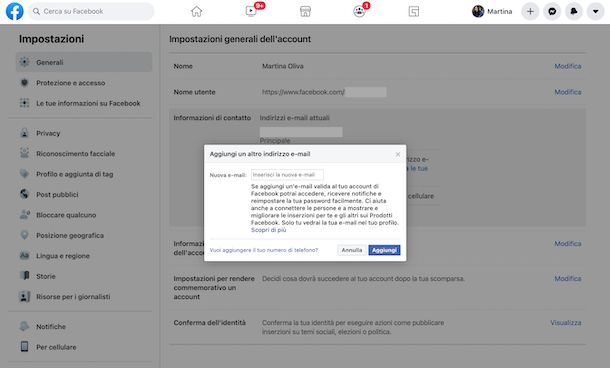
Task: Open Martina's profile avatar
Action: [478, 11]
